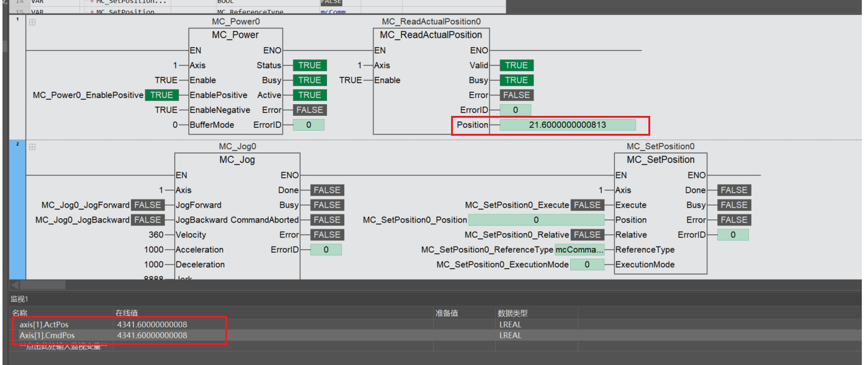Select the axis[1].ActPos watch row
868x365 pixels.
(x=436, y=324)
